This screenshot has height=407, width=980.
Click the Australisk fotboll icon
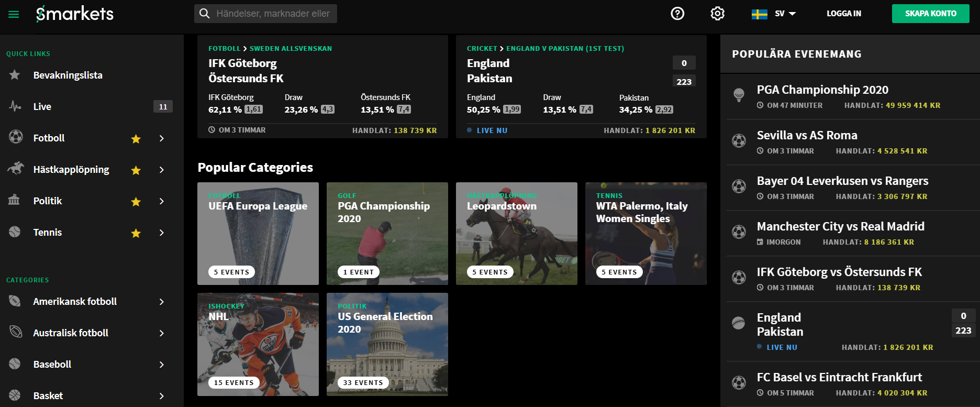16,332
